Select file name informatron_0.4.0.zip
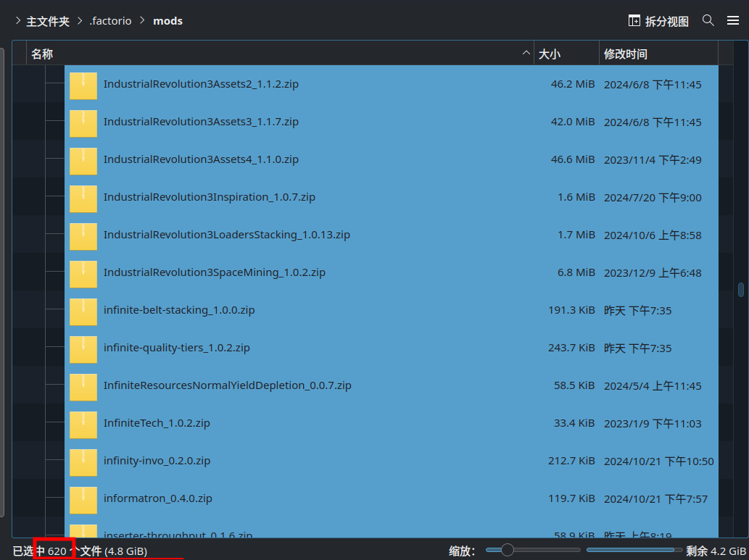749x560 pixels. pos(158,499)
